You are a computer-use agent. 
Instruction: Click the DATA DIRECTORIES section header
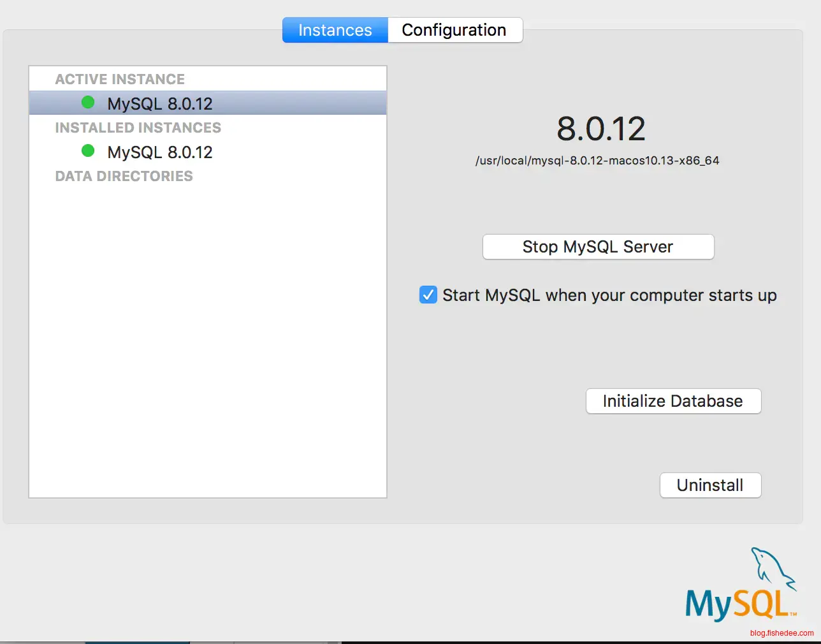tap(124, 176)
